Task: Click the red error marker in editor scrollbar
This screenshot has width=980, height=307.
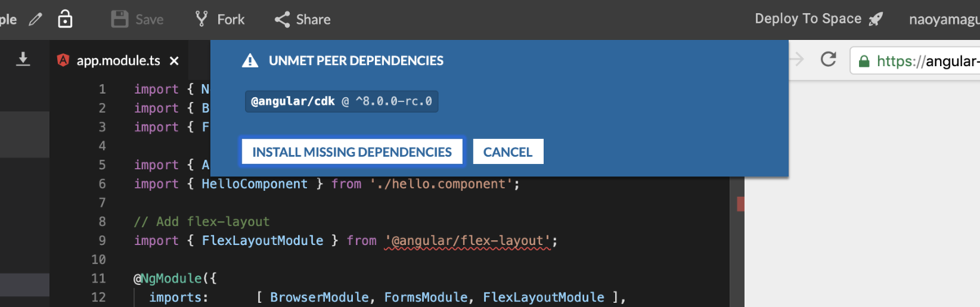Action: point(741,204)
